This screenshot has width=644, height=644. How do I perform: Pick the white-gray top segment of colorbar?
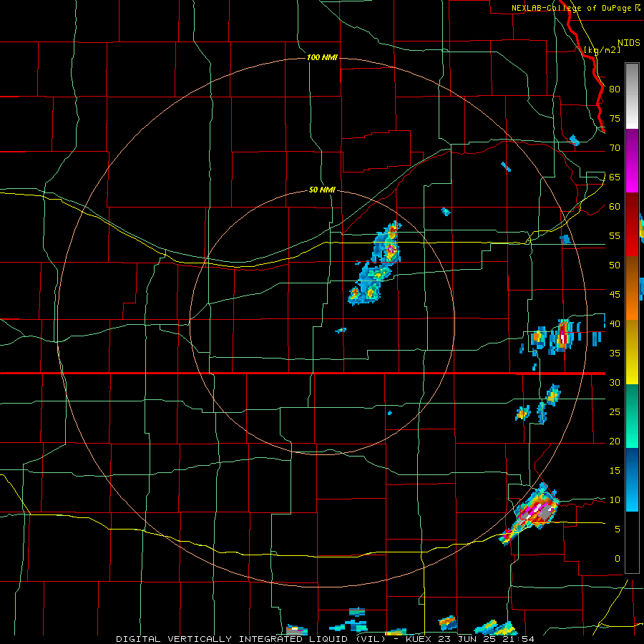[632, 96]
